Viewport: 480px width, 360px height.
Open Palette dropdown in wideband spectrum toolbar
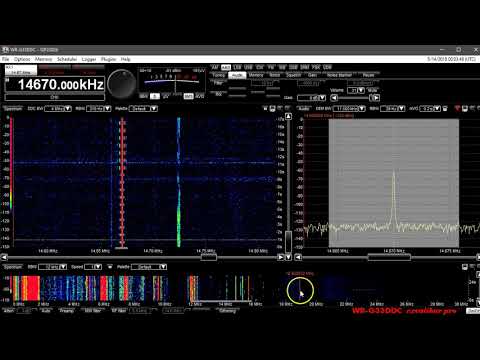tap(149, 267)
